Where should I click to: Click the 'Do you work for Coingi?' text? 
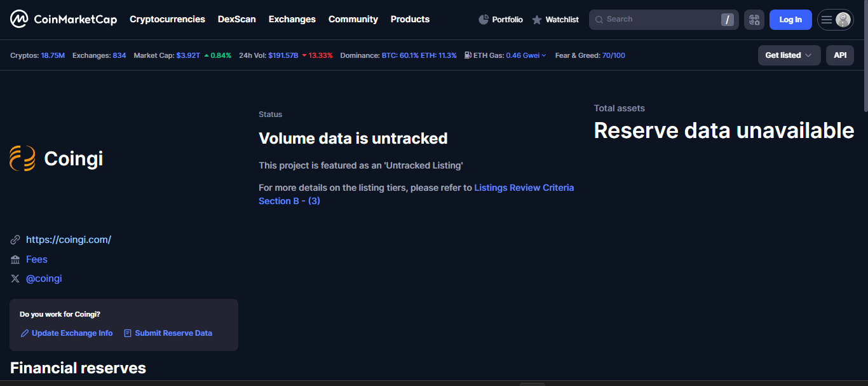[x=60, y=314]
